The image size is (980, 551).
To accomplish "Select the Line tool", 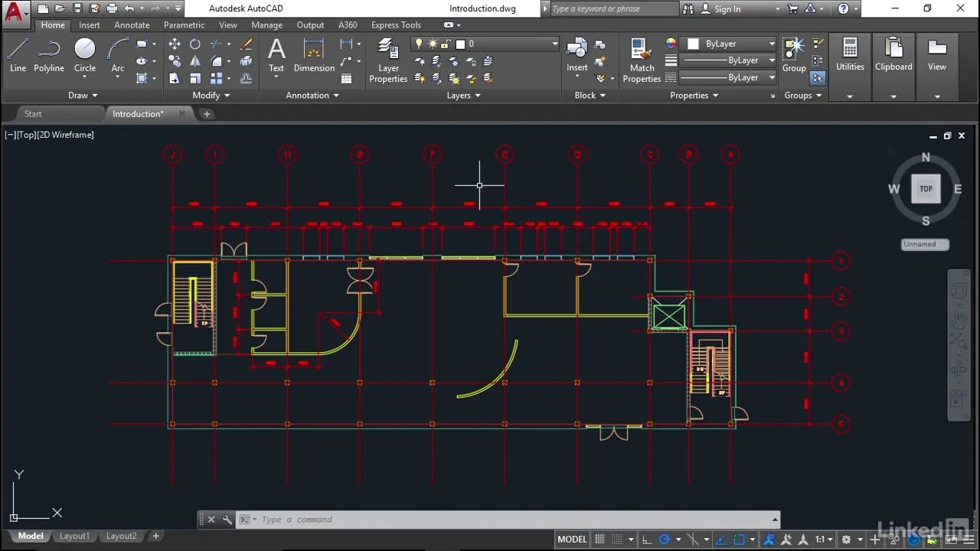I will [x=18, y=55].
